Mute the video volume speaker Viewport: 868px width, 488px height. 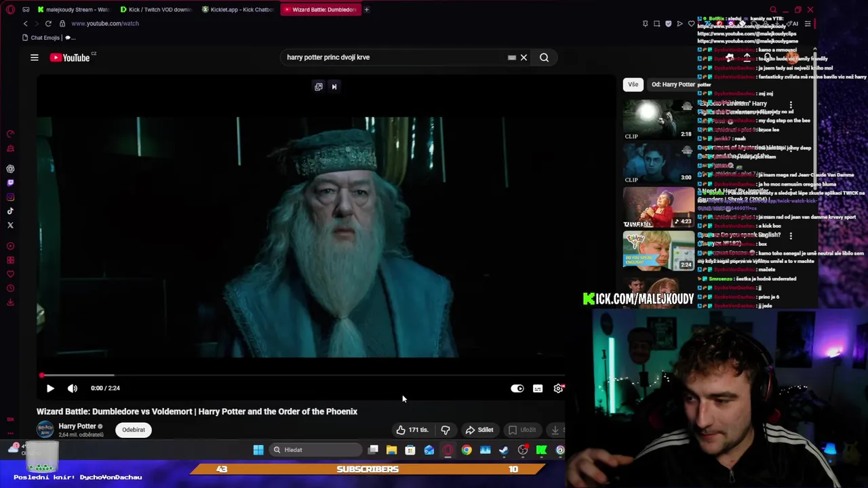pyautogui.click(x=73, y=388)
